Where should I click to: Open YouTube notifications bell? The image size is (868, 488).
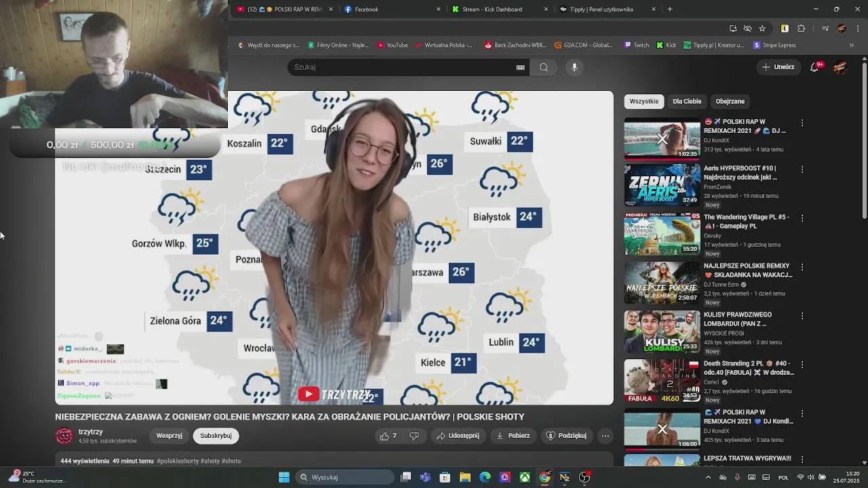tap(814, 67)
